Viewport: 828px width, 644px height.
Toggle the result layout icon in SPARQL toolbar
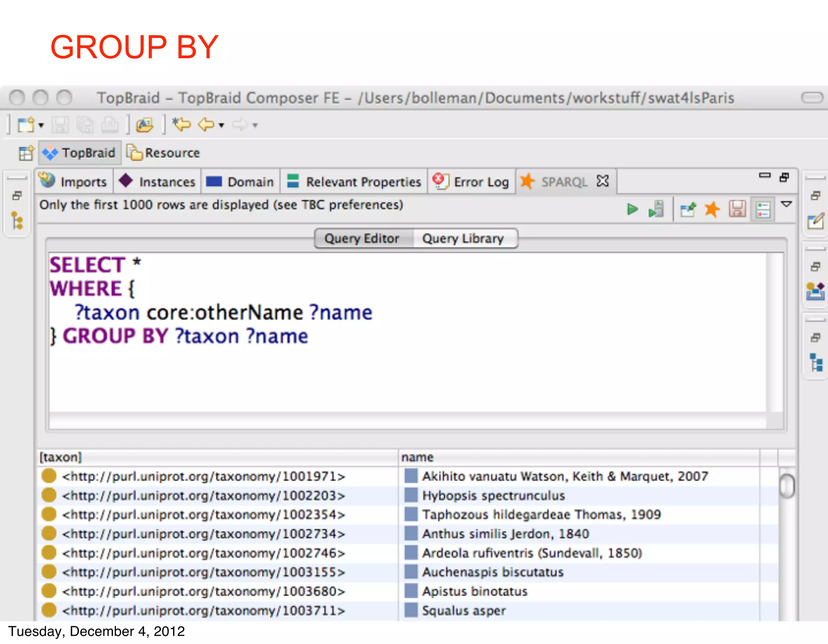click(763, 209)
